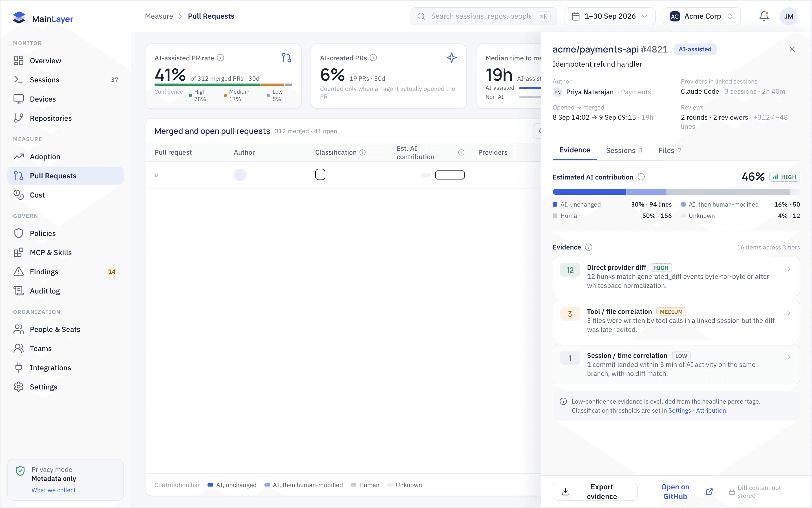812x508 pixels.
Task: Click the LOW badge on Session / time correlation
Action: [681, 356]
